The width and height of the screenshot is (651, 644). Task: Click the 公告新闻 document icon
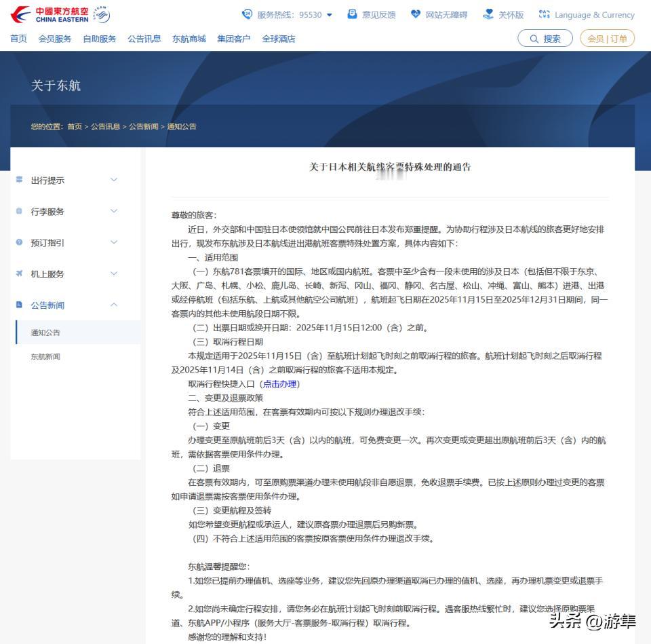19,305
